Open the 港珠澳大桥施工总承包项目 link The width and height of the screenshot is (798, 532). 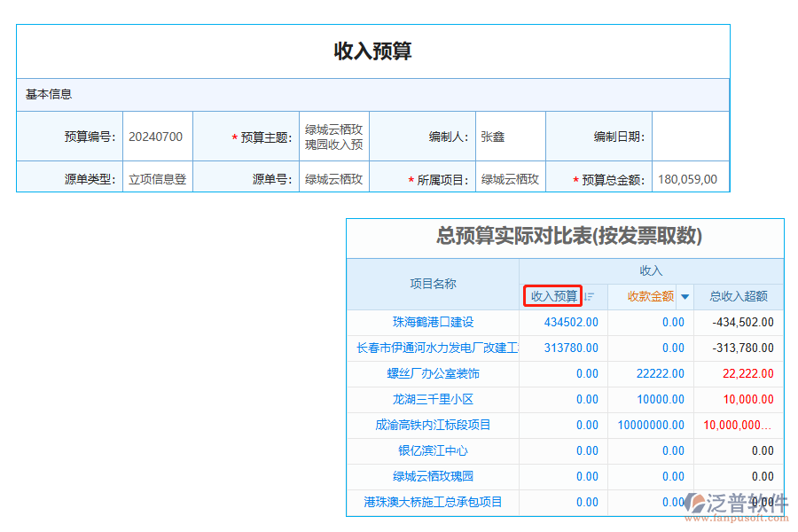click(433, 502)
